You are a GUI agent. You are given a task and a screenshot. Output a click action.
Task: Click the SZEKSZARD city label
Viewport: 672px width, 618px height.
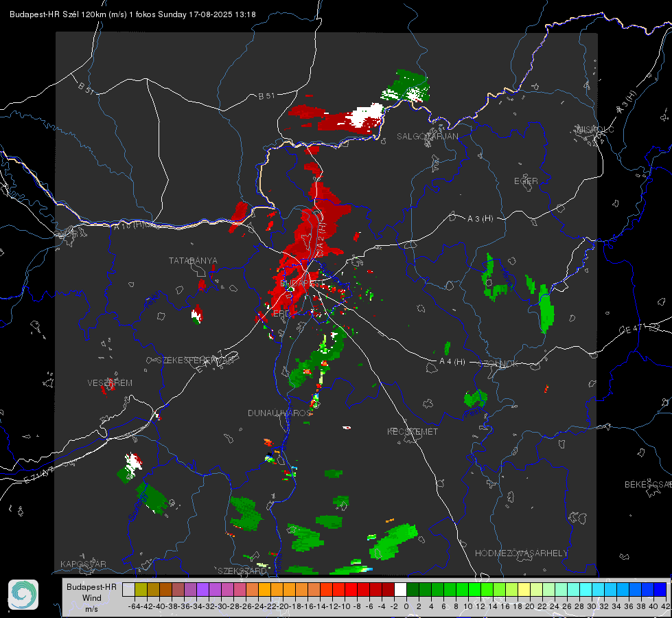click(x=242, y=571)
